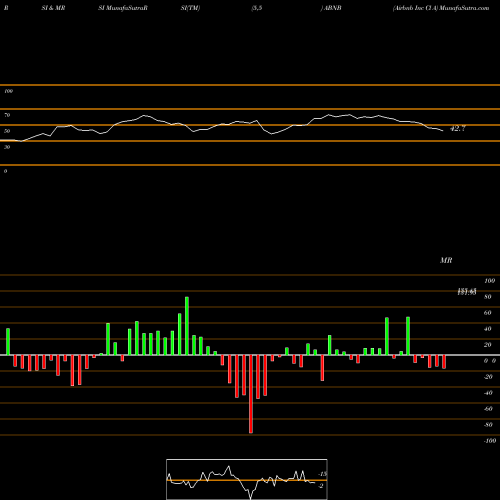Click the deepest red momentum bar
This screenshot has height=500, width=500.
pos(251,394)
